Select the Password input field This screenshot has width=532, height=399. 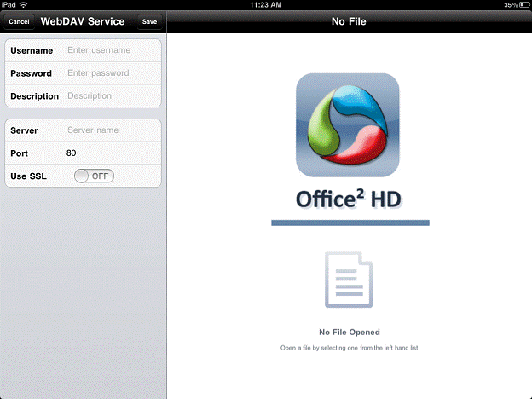(x=113, y=73)
